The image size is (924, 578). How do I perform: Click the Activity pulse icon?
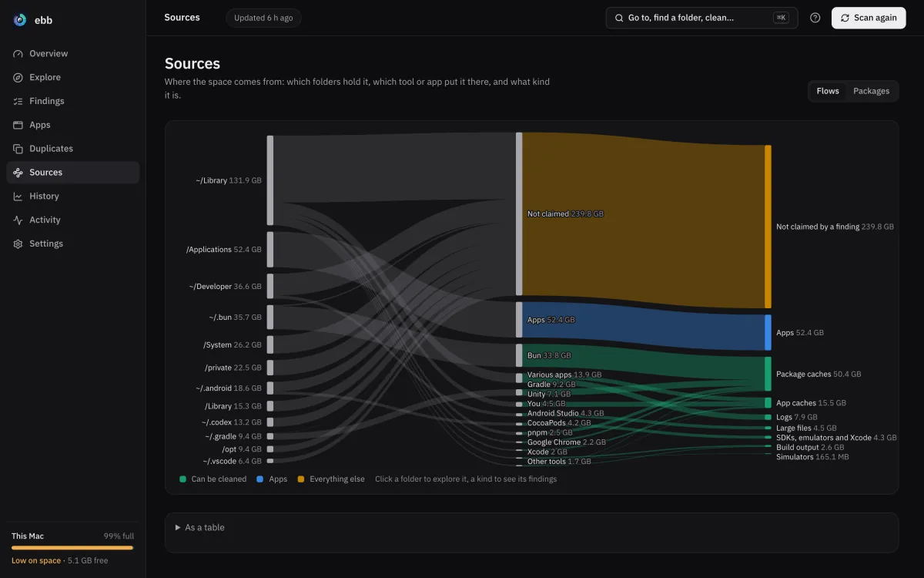tap(18, 220)
